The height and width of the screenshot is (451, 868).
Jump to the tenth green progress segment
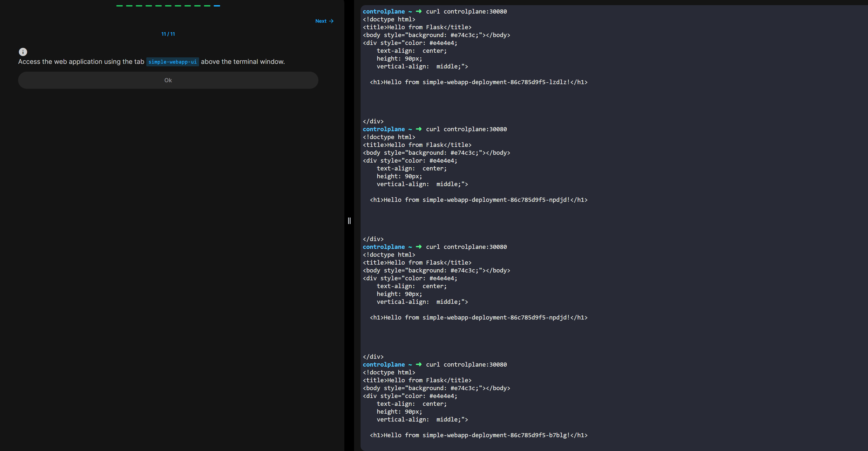207,6
